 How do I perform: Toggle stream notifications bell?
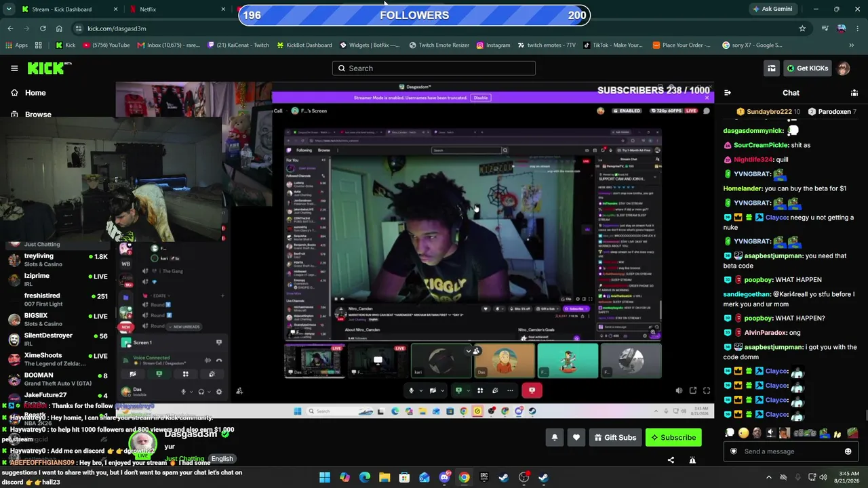tap(555, 438)
